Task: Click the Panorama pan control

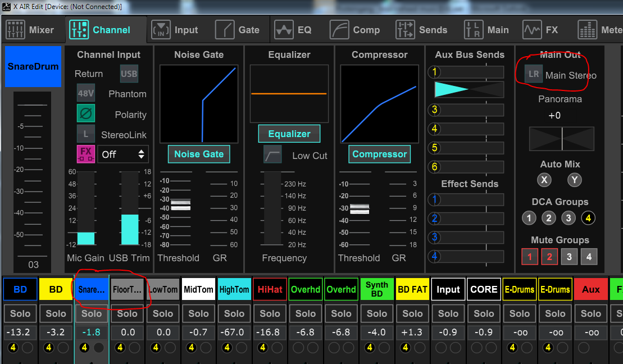Action: [x=562, y=139]
